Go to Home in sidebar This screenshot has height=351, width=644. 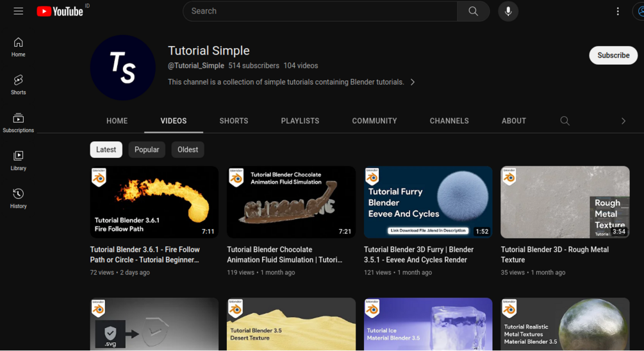18,47
